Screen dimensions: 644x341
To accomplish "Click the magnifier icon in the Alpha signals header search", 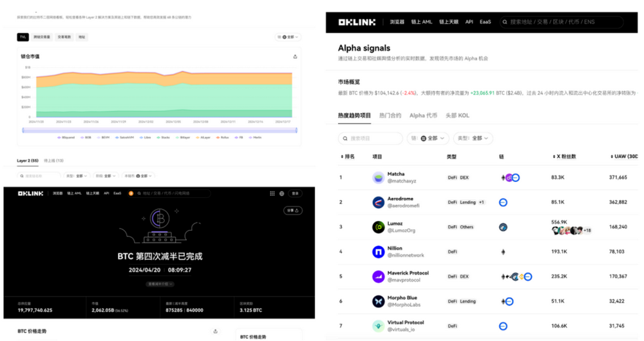I will tap(505, 22).
